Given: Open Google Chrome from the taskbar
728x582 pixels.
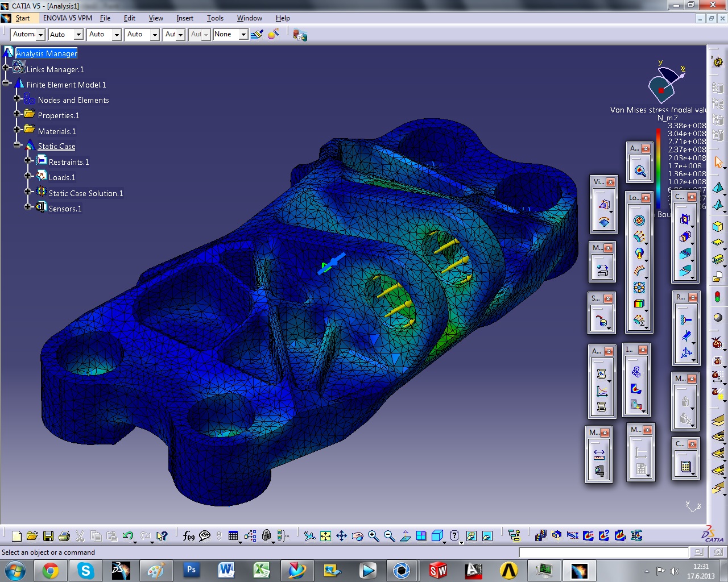Looking at the screenshot, I should point(51,570).
